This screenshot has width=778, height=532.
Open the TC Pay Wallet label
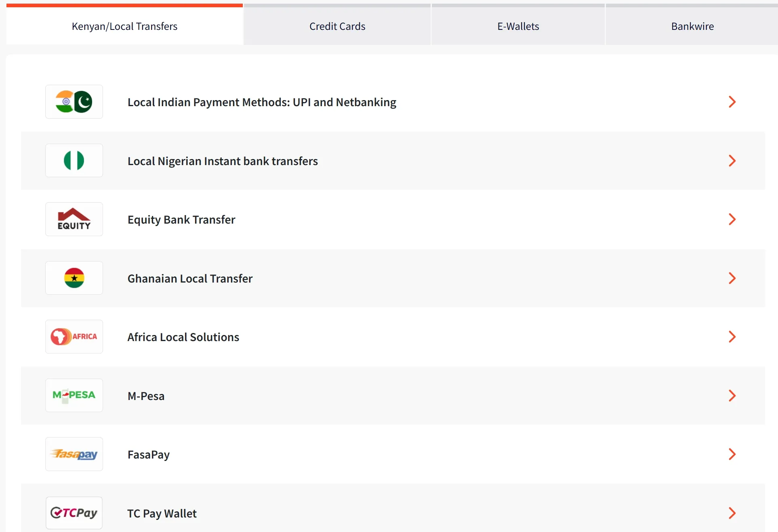click(162, 513)
